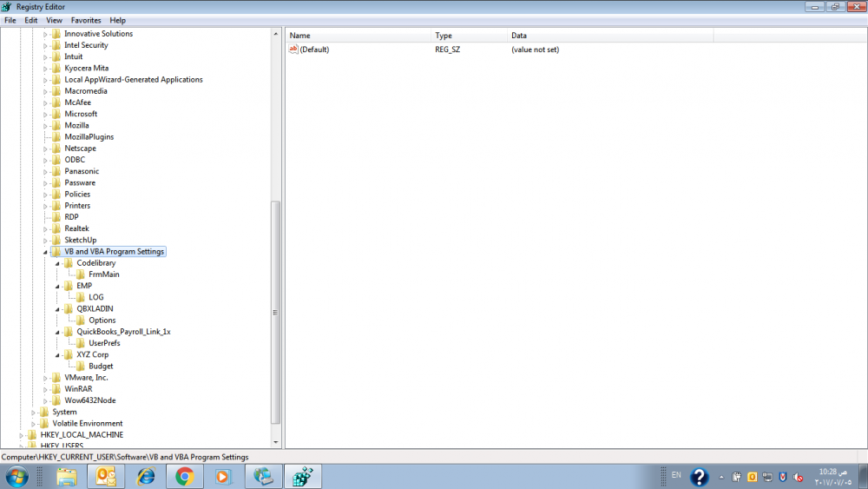
Task: Click the tree pane vertical scrollbar thumb
Action: (x=276, y=313)
